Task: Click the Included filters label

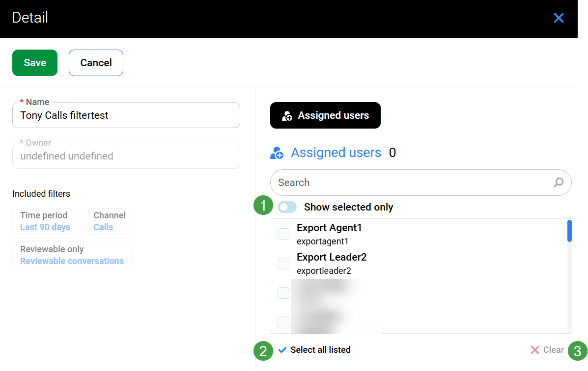Action: [x=41, y=194]
